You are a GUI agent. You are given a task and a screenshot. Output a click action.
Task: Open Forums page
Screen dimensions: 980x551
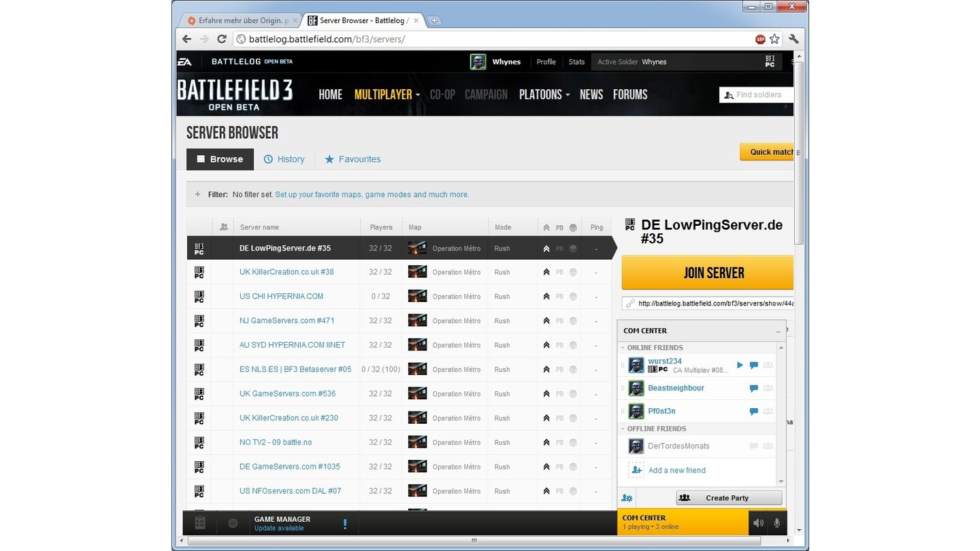(630, 95)
